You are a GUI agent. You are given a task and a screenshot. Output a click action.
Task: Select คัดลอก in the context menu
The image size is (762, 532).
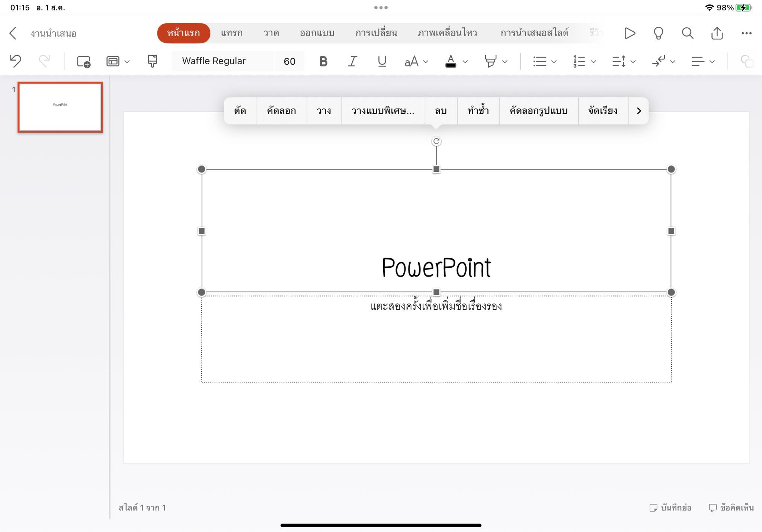(281, 111)
